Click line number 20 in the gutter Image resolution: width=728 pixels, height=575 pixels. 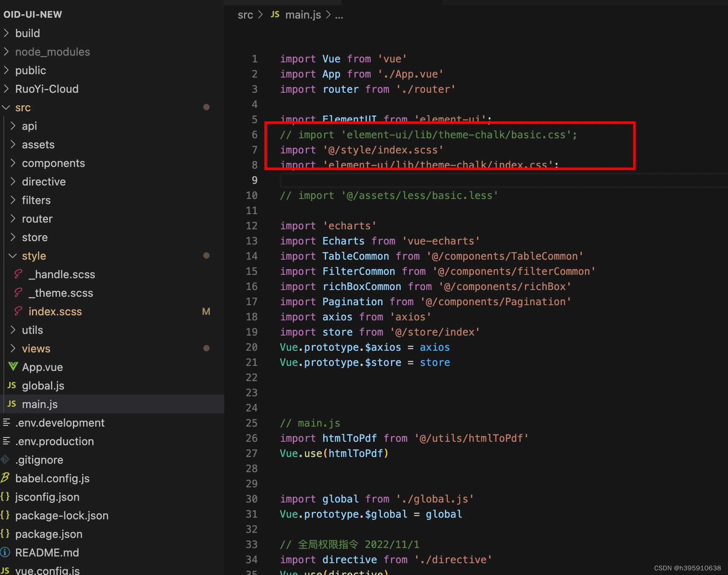pos(252,347)
